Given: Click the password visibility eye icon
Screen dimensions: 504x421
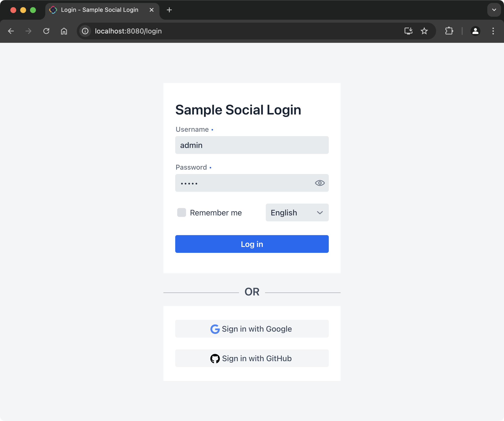Looking at the screenshot, I should (319, 183).
